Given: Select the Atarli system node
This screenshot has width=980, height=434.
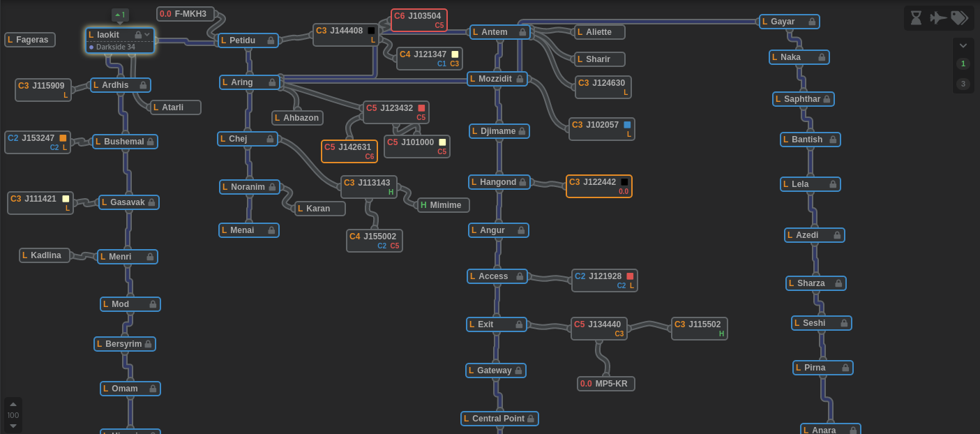Looking at the screenshot, I should 176,107.
